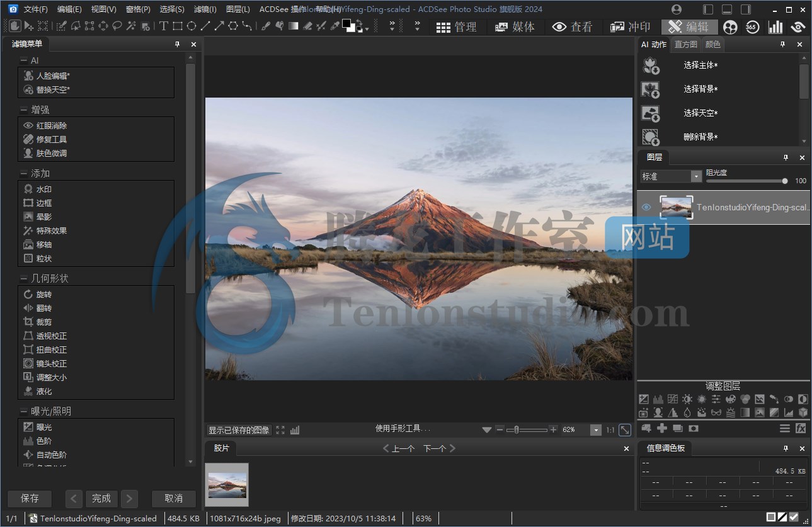This screenshot has height=527, width=812.
Task: Hide the TenlonstudioYifeng-Ding-scaled layer
Action: pyautogui.click(x=646, y=207)
